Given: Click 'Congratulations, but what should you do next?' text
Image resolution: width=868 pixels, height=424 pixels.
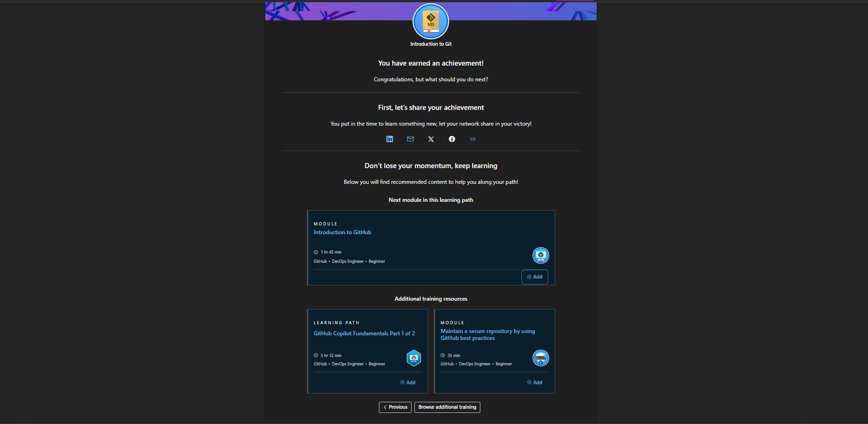Looking at the screenshot, I should 431,79.
